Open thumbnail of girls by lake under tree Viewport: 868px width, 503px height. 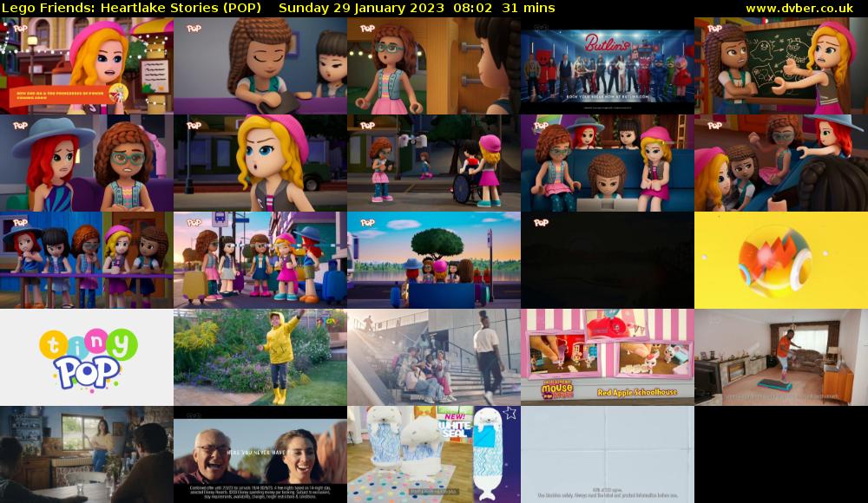pyautogui.click(x=434, y=260)
